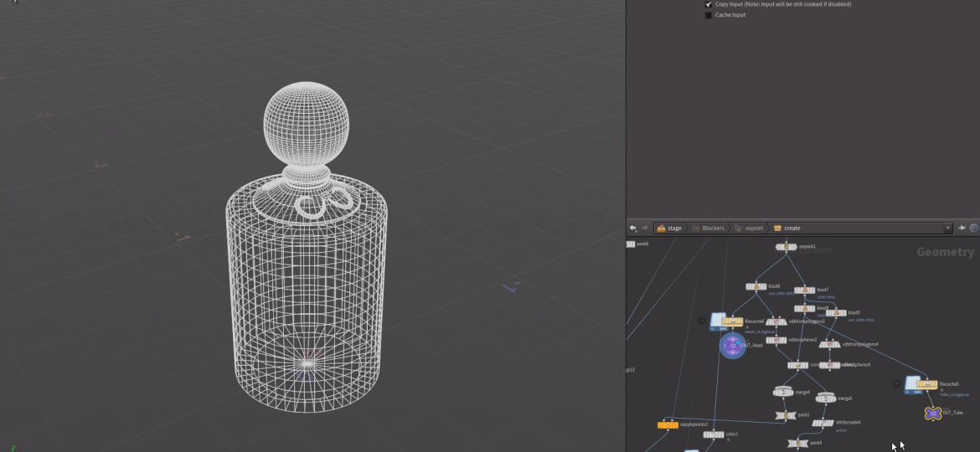Select the blast6 node
The image size is (980, 452).
coord(756,286)
